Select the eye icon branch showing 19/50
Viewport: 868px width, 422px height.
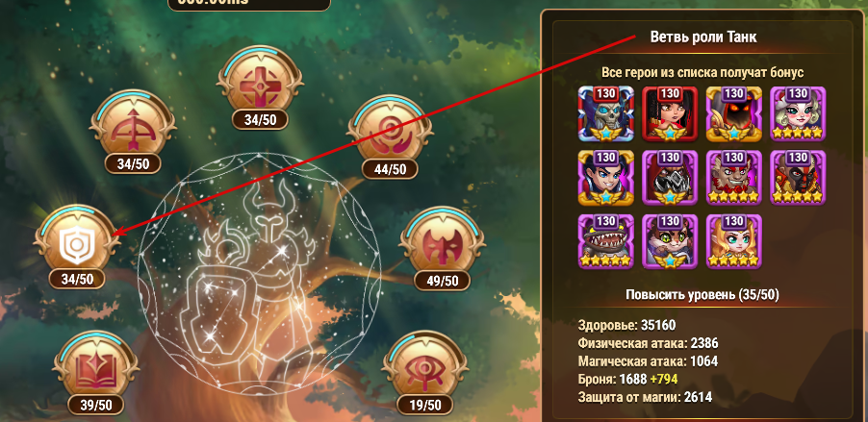tap(425, 369)
